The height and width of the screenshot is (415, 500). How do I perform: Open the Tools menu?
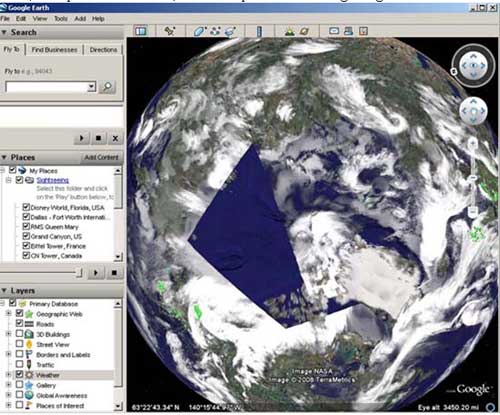point(61,19)
